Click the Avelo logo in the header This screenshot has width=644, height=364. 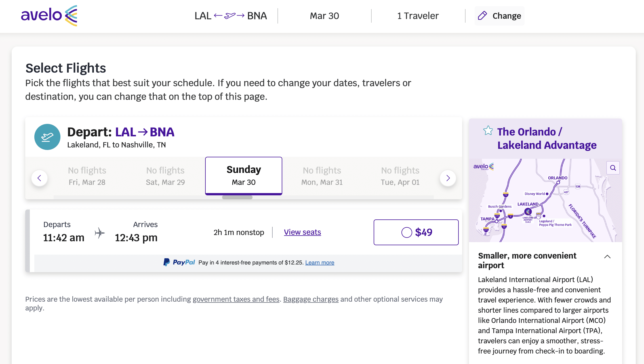[x=49, y=16]
